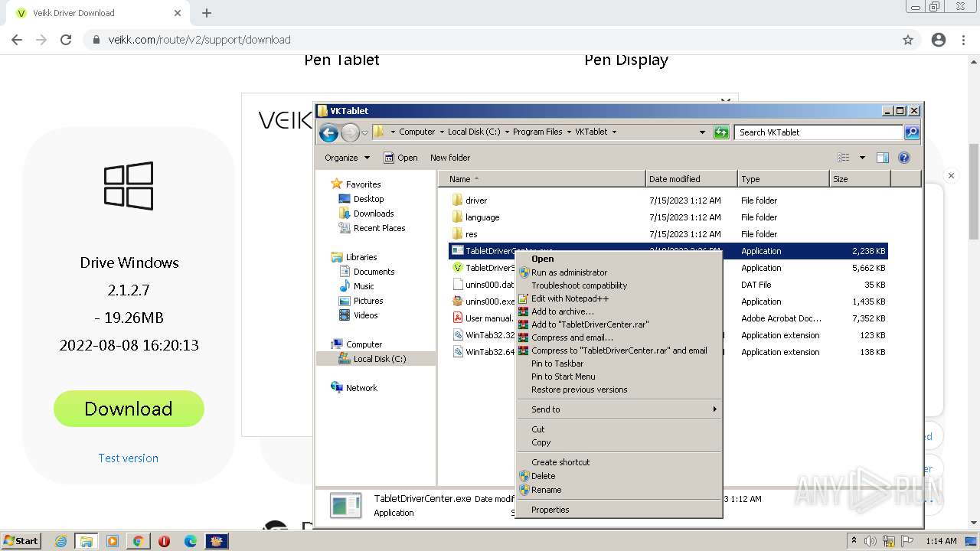Bookmark page with star icon
This screenshot has height=551, width=980.
coord(908,40)
